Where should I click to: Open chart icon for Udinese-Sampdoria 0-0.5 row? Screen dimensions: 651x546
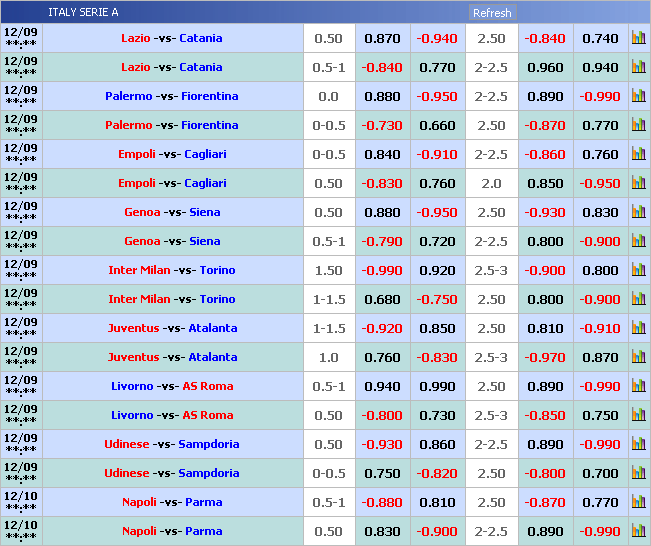pos(638,473)
